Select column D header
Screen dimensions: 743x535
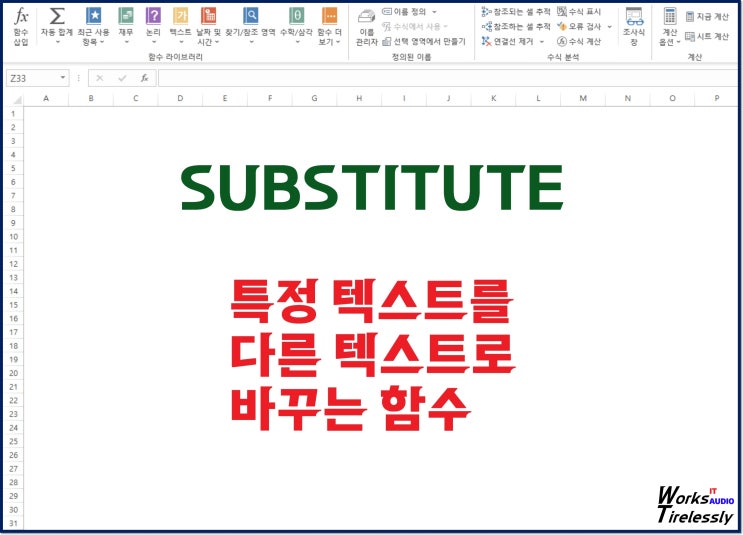pyautogui.click(x=180, y=99)
